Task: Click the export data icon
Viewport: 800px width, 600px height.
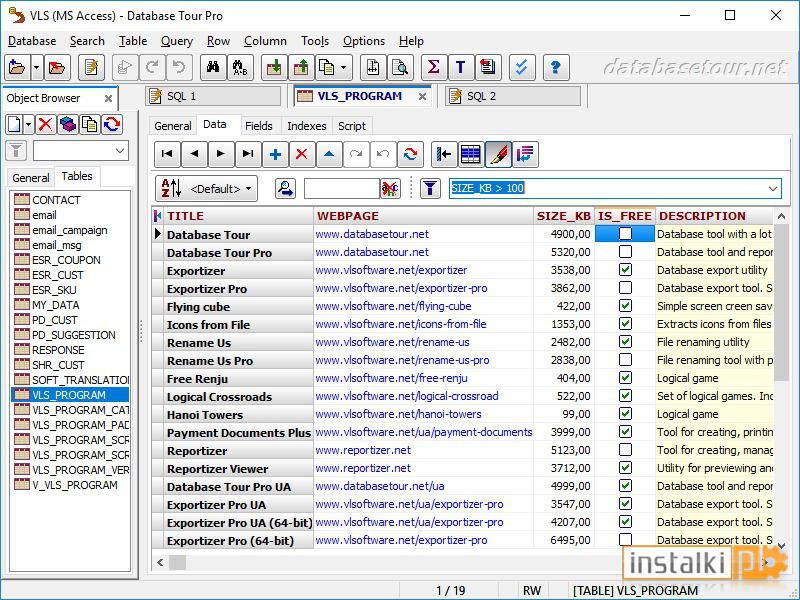Action: tap(302, 67)
